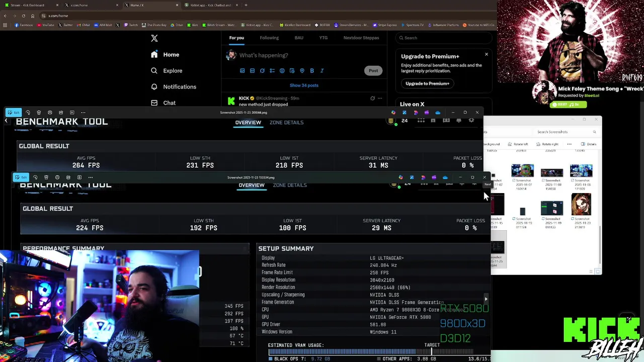Open Notifications in the X sidebar

tap(174, 86)
